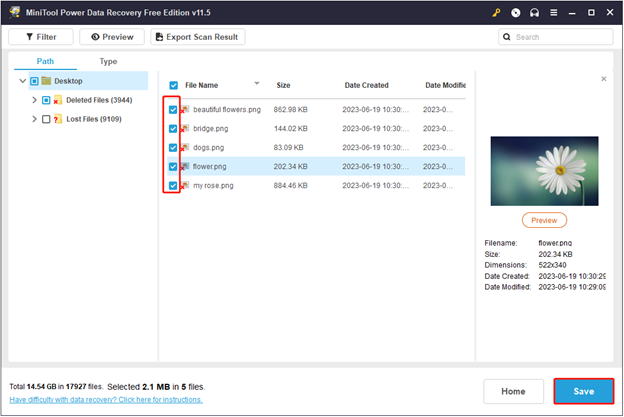Select the beautiful flowers.png file name

tap(227, 109)
